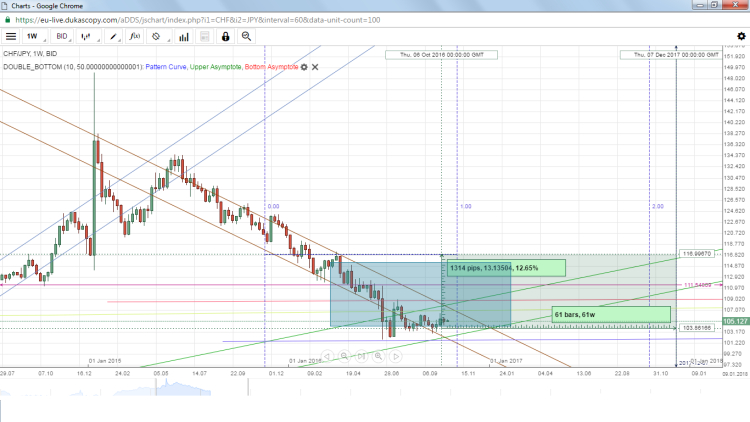Viewport: 750px width, 422px height.
Task: Open the hamburger main menu
Action: pos(12,36)
